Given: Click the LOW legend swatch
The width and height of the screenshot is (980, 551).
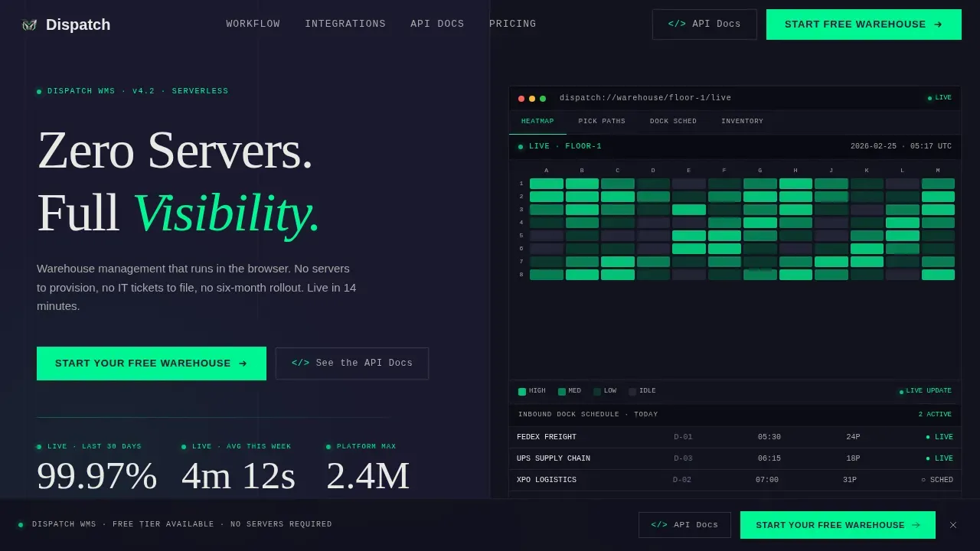Looking at the screenshot, I should [597, 392].
